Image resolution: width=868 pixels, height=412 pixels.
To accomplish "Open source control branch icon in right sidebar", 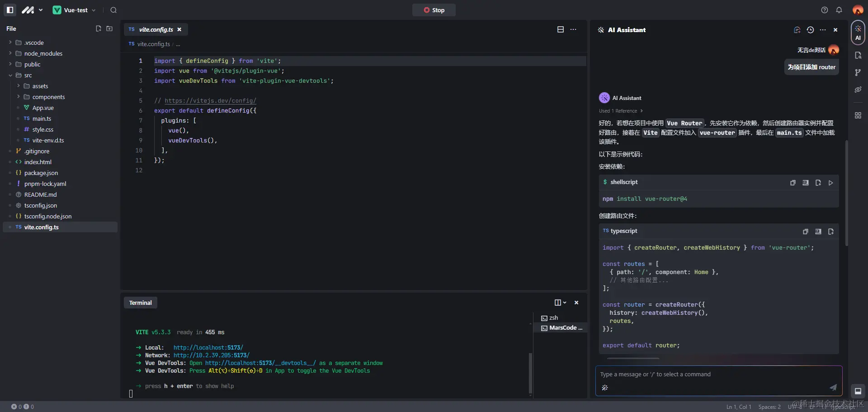I will 858,72.
